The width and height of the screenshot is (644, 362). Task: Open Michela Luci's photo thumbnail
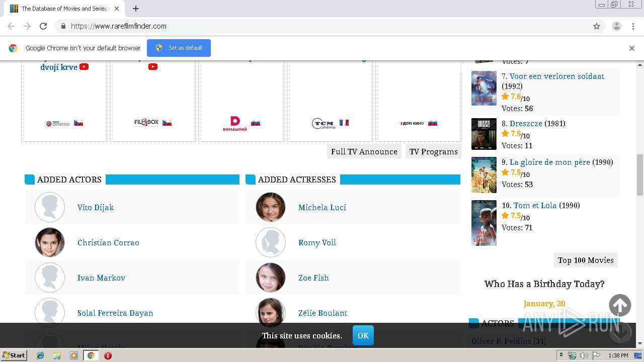click(271, 207)
